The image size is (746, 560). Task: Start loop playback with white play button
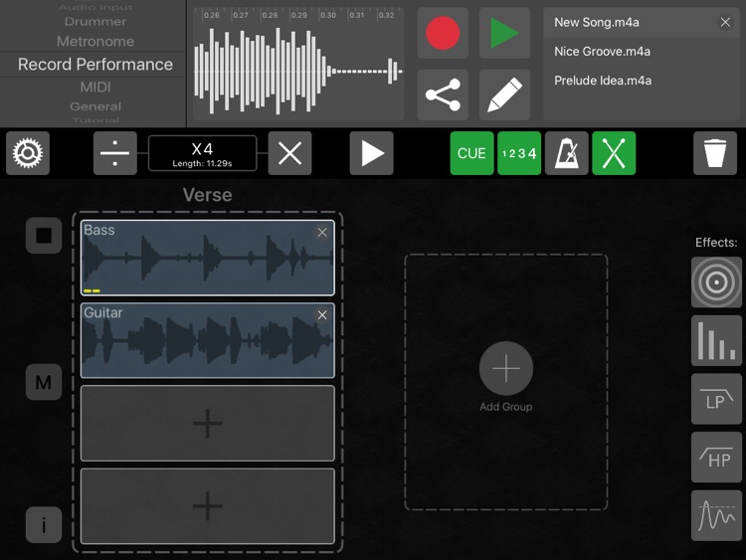tap(372, 153)
